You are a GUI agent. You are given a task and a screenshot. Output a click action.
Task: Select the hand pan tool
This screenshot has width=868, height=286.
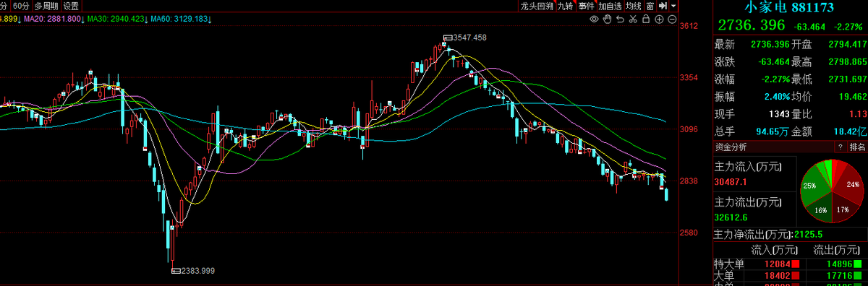click(608, 19)
